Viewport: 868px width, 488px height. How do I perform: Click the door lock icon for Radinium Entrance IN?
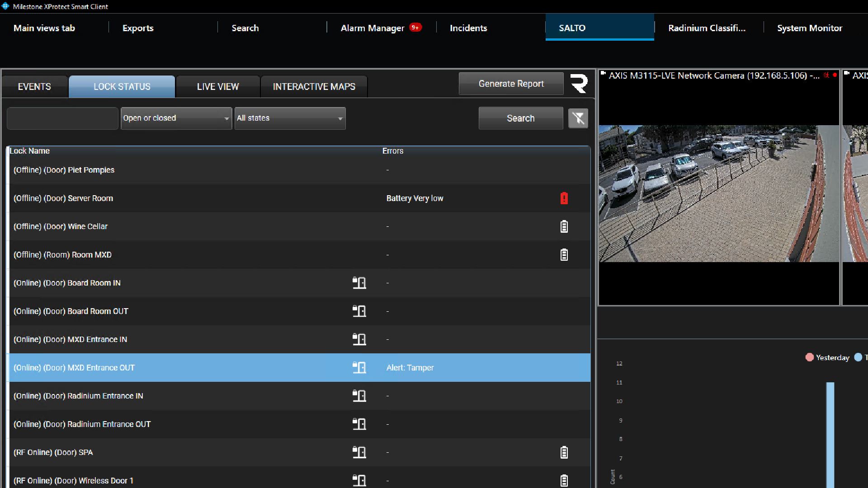point(359,396)
